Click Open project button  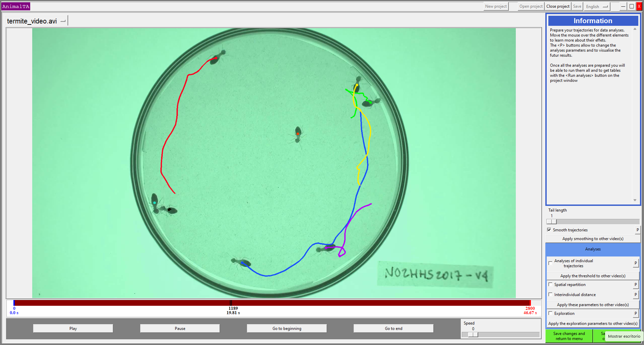[x=531, y=6]
